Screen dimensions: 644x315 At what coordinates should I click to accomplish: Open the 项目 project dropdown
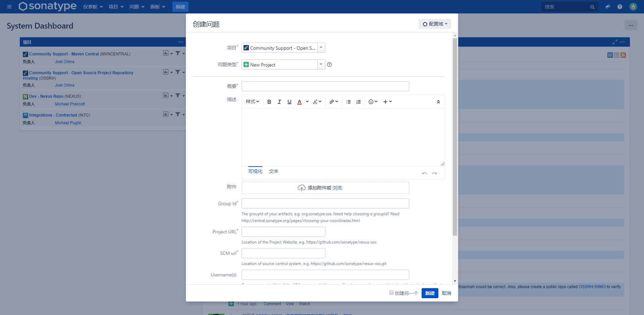tap(321, 48)
